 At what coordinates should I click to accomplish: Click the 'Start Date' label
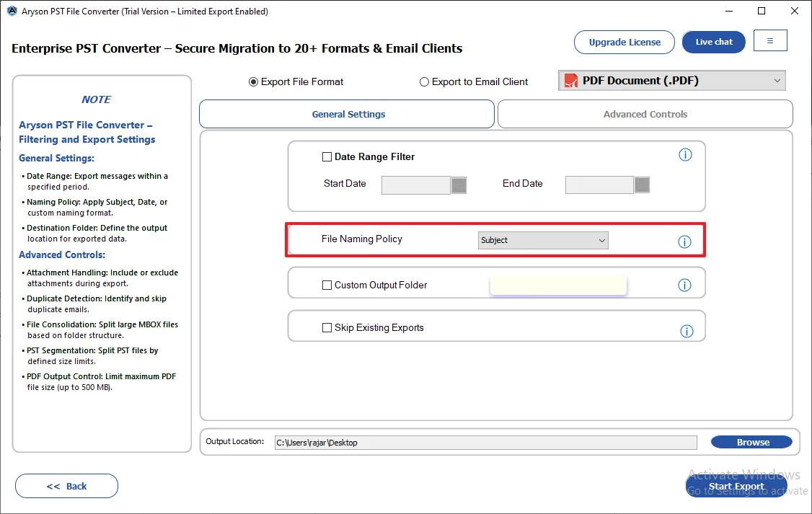345,184
